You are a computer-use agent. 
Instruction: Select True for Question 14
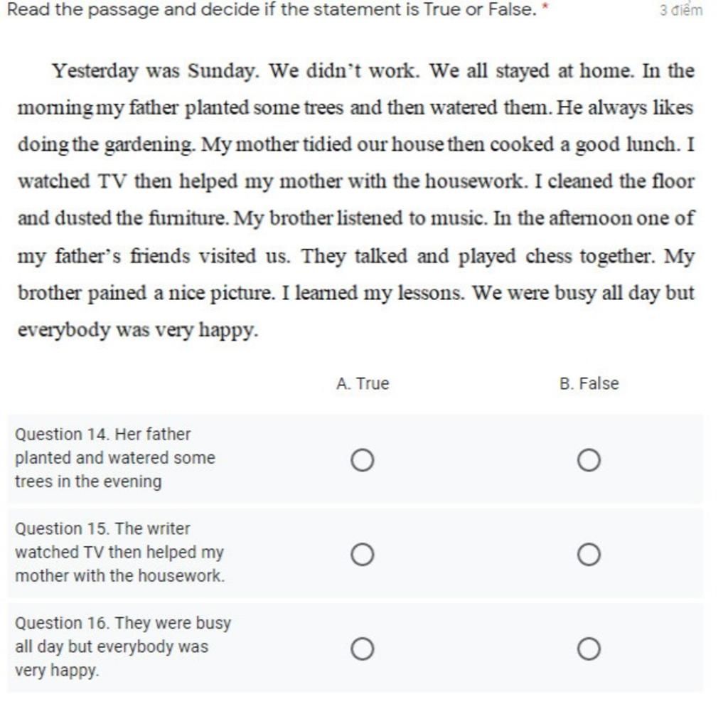point(362,460)
